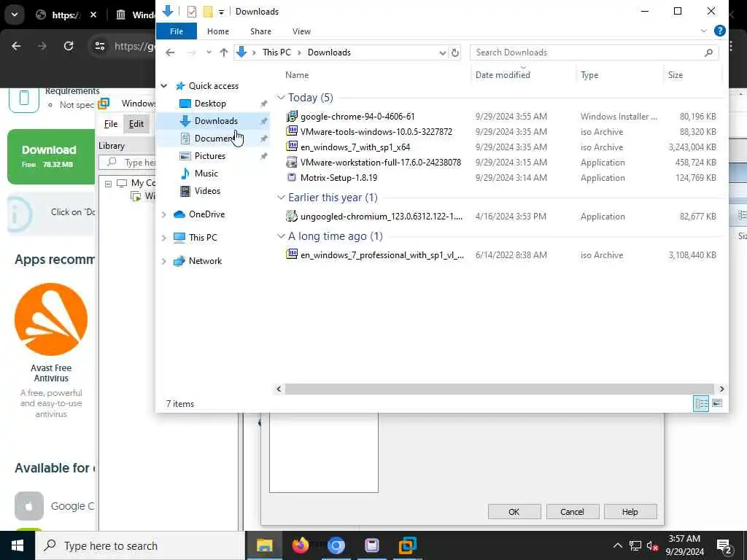
Task: Expand the This PC tree node
Action: pyautogui.click(x=164, y=238)
